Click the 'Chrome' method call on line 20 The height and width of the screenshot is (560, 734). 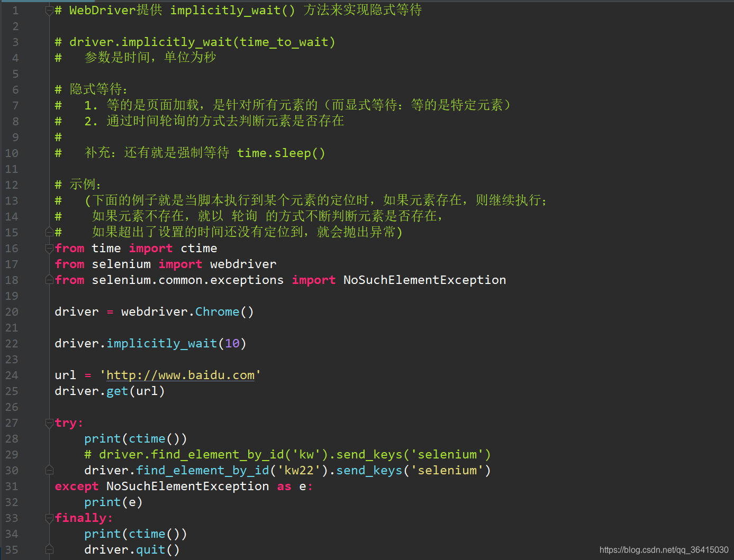pyautogui.click(x=217, y=312)
